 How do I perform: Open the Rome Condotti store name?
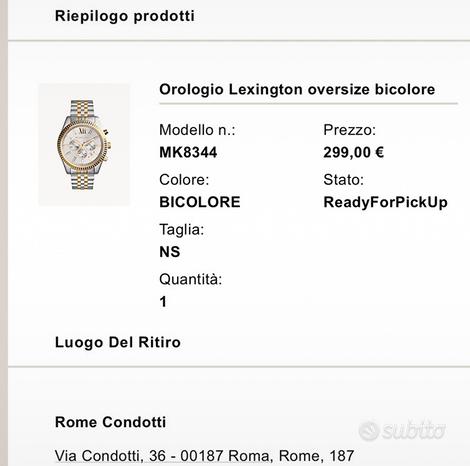click(110, 422)
